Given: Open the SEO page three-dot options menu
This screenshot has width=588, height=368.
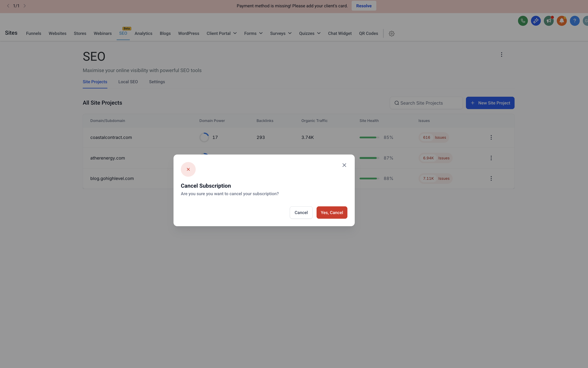Looking at the screenshot, I should click(501, 55).
